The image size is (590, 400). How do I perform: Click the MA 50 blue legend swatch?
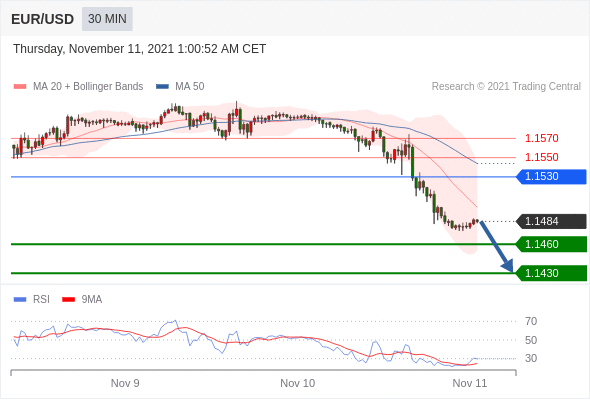pos(162,87)
